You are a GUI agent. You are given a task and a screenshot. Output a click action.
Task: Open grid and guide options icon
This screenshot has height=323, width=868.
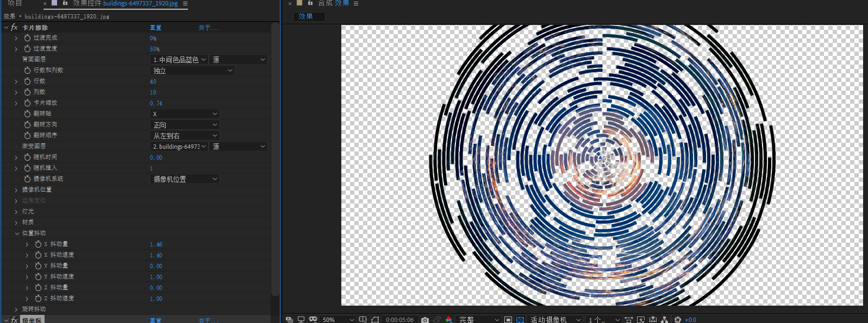[x=363, y=320]
